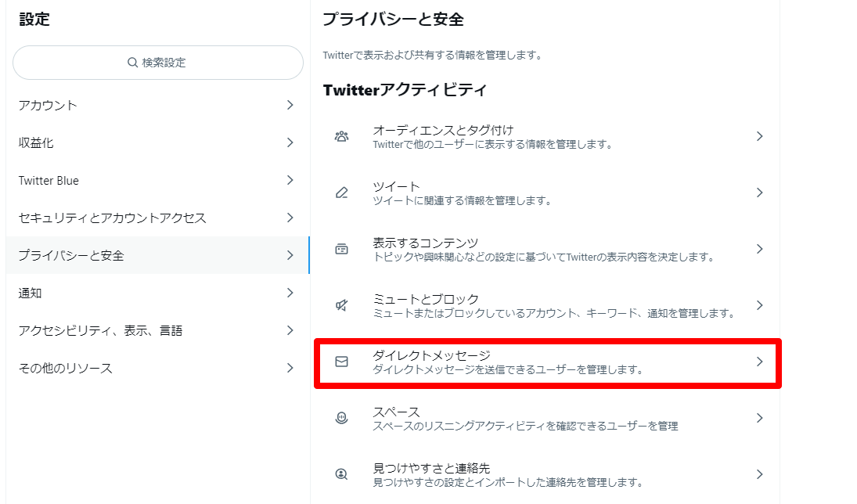Viewport: 857px width, 504px height.
Task: Select 通知 in the settings list
Action: (31, 293)
